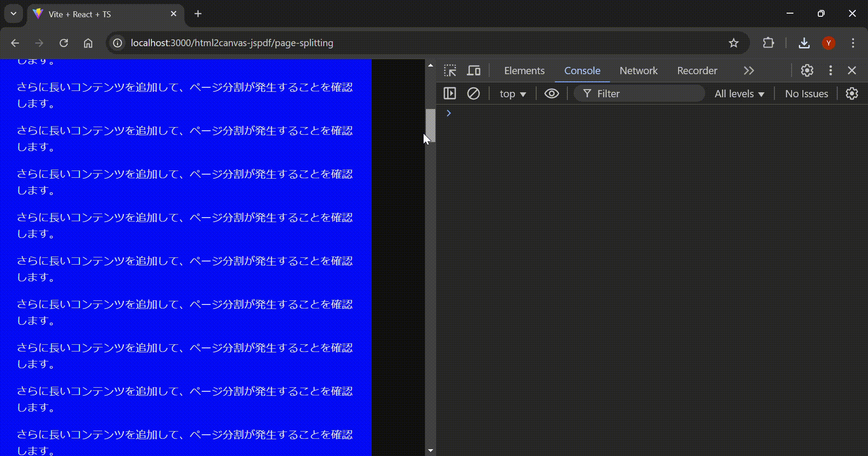Reveal hidden DevTools panels via chevron
868x456 pixels.
pos(749,71)
